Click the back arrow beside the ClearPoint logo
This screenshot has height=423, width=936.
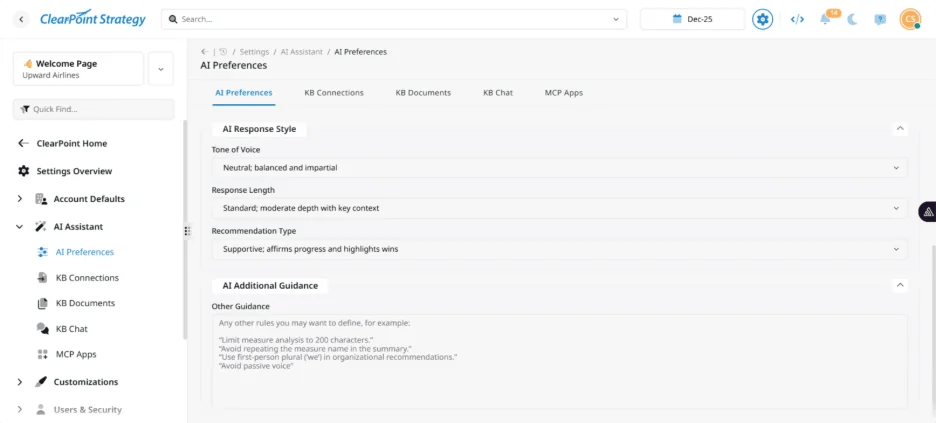click(21, 20)
